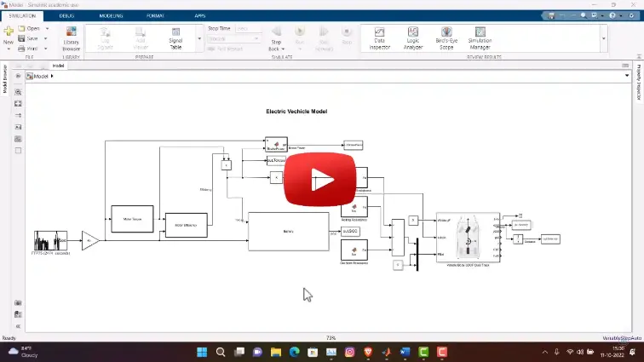This screenshot has width=644, height=362.
Task: Open the Simulation Manager
Action: pos(480,38)
